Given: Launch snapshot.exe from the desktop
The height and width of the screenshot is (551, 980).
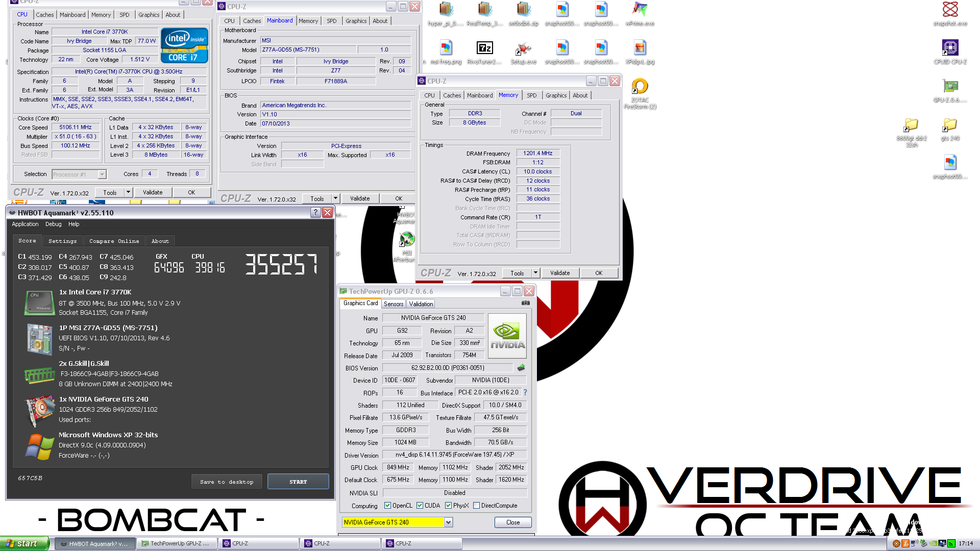Looking at the screenshot, I should click(950, 14).
